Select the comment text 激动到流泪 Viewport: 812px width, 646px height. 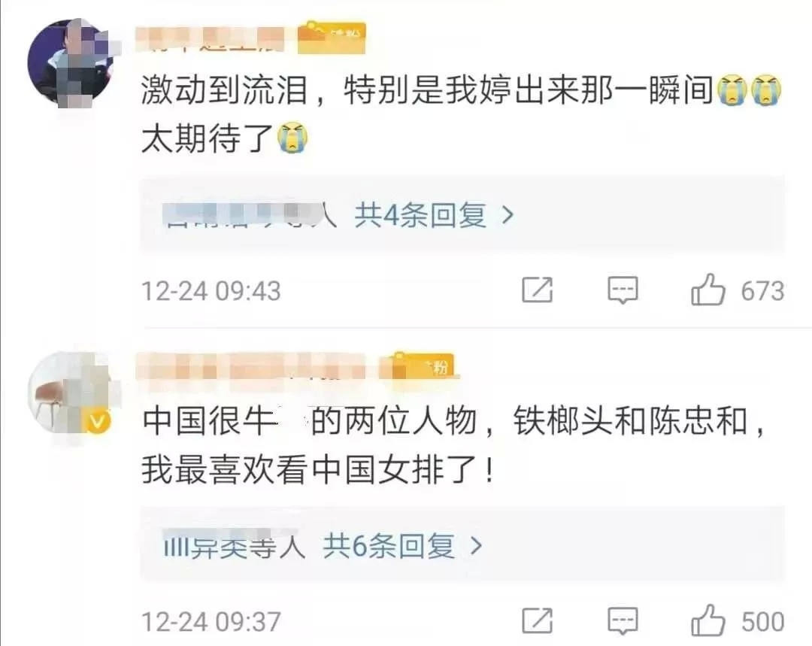pyautogui.click(x=225, y=89)
